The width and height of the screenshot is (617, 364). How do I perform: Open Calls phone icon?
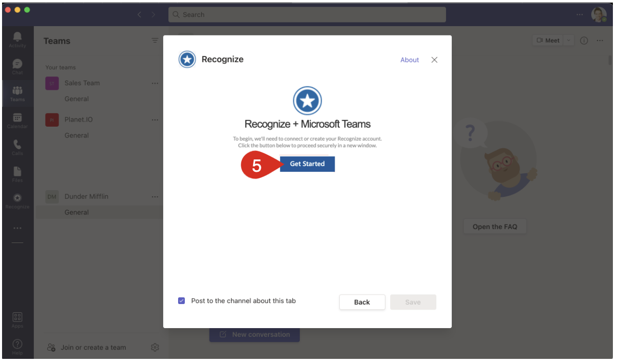pyautogui.click(x=17, y=146)
